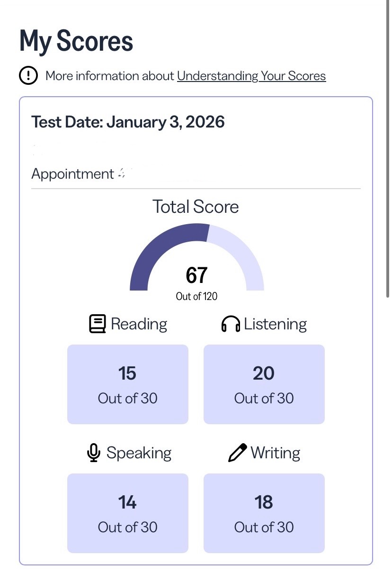The image size is (392, 573).
Task: Select the Listening score card
Action: click(264, 384)
